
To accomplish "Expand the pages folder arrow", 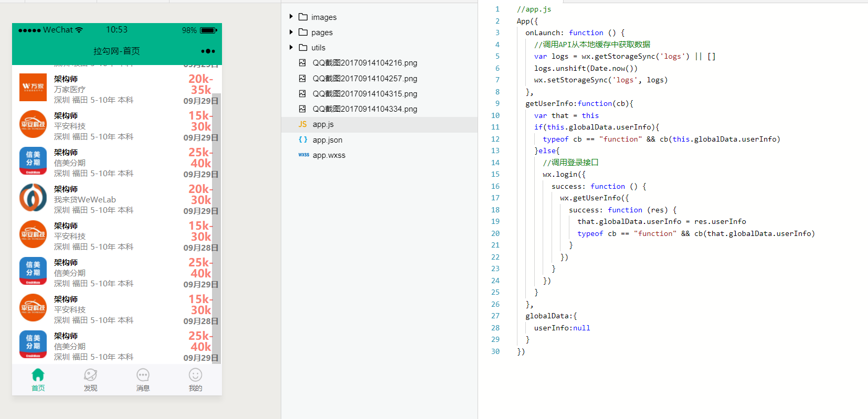I will tap(291, 32).
